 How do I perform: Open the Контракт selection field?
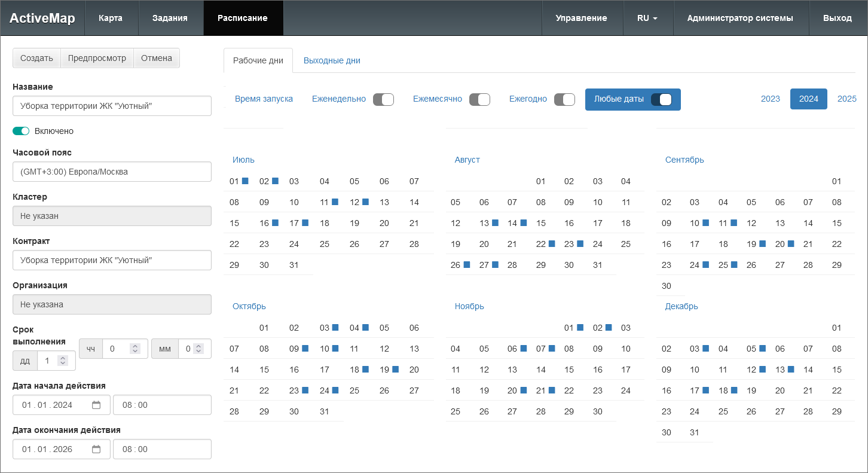click(x=112, y=260)
